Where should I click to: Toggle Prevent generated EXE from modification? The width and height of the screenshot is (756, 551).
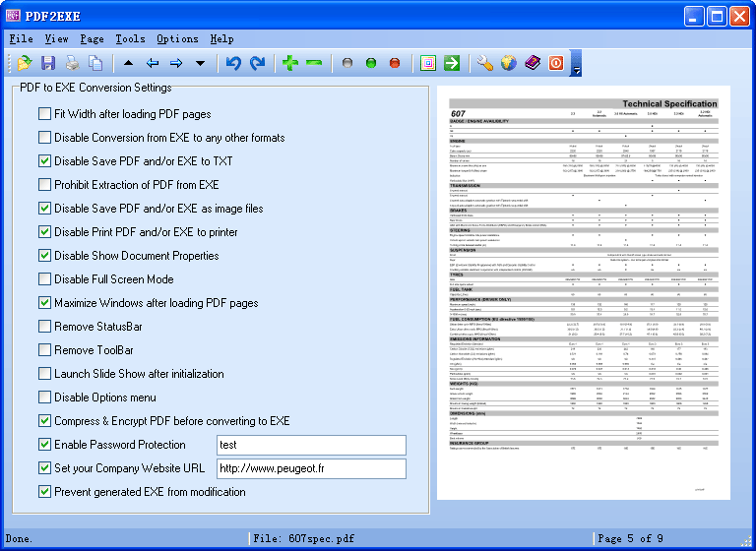[44, 492]
